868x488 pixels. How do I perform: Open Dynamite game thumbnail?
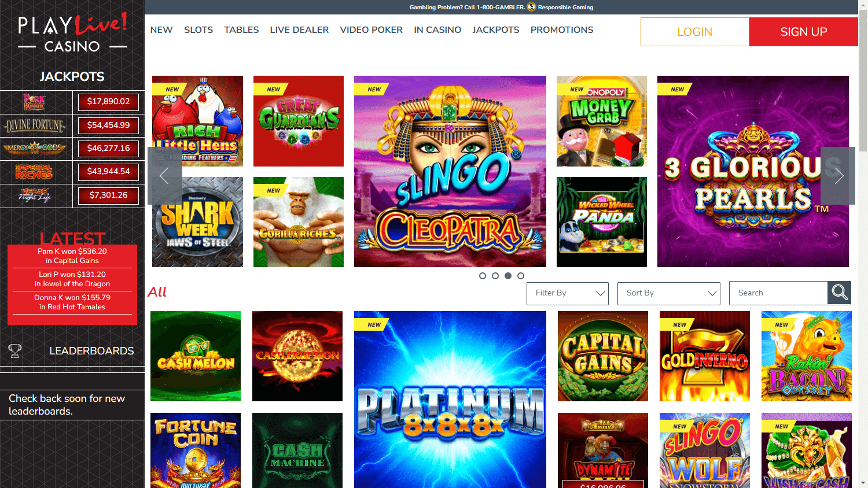pyautogui.click(x=603, y=450)
